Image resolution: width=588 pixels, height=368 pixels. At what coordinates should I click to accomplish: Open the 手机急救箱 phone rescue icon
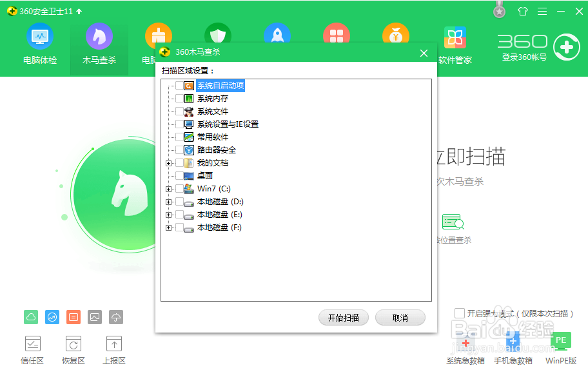click(513, 342)
